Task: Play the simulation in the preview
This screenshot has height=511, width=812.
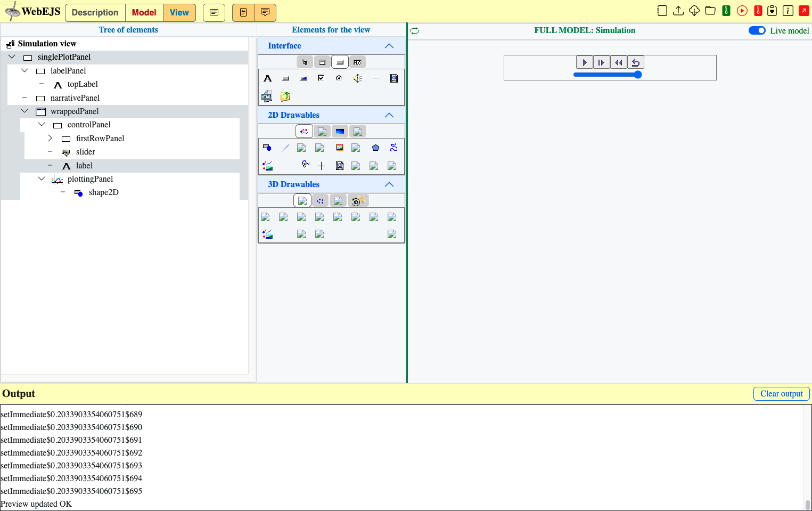Action: 585,62
